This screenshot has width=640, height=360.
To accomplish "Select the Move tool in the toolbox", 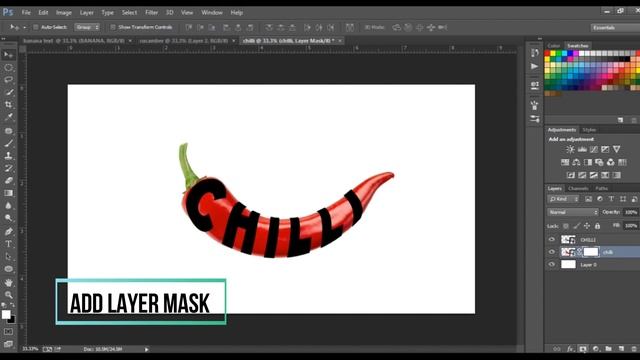I will click(8, 55).
